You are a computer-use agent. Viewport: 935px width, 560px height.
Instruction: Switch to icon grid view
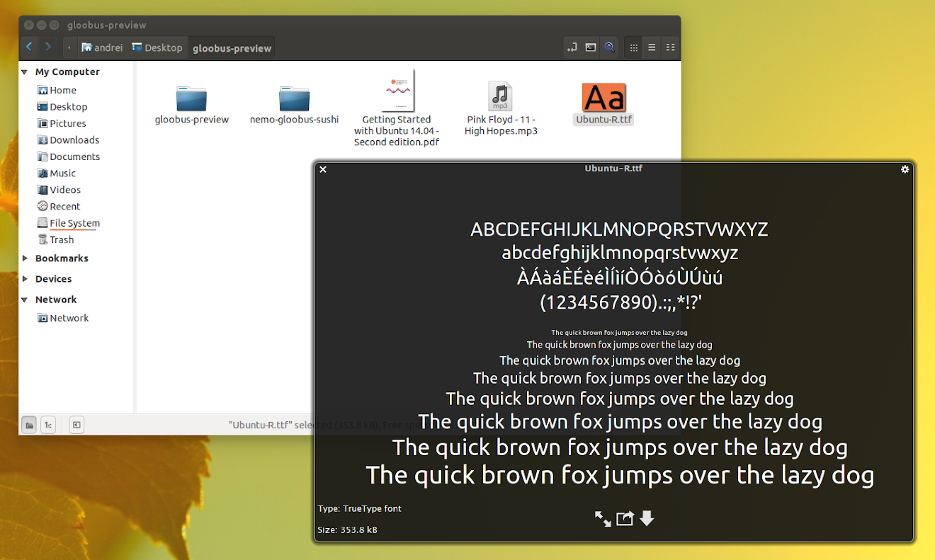tap(633, 47)
